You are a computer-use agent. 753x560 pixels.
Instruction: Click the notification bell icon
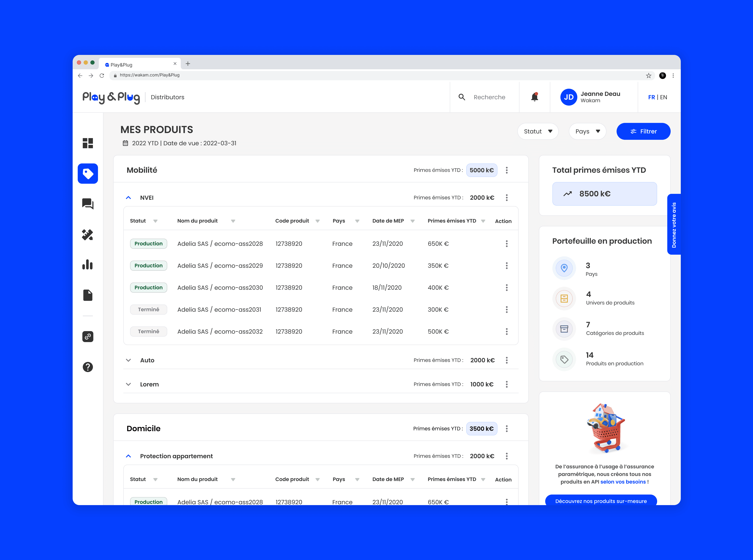click(x=534, y=97)
